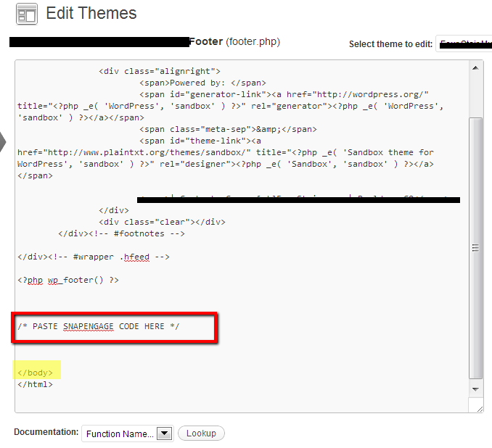Click the "Powered by:" span line

(203, 83)
